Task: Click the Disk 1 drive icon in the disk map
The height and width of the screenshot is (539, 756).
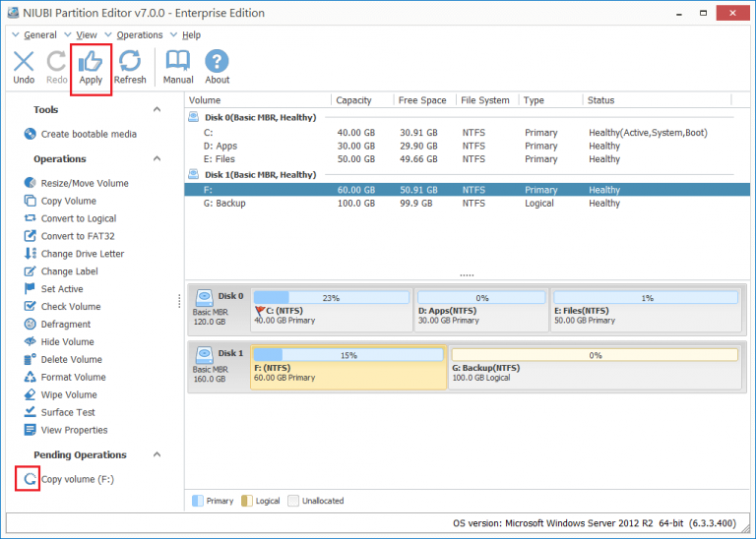Action: click(205, 355)
